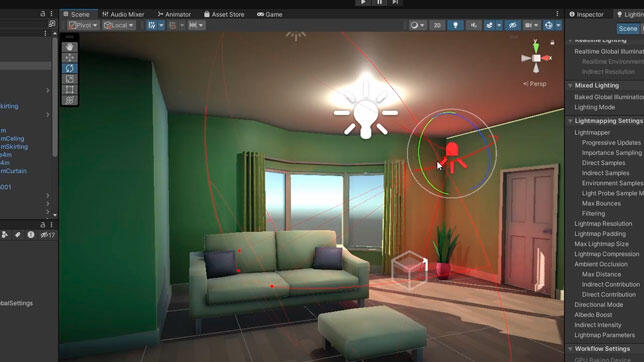Click the Directional Mode property label
This screenshot has width=644, height=362.
point(599,304)
